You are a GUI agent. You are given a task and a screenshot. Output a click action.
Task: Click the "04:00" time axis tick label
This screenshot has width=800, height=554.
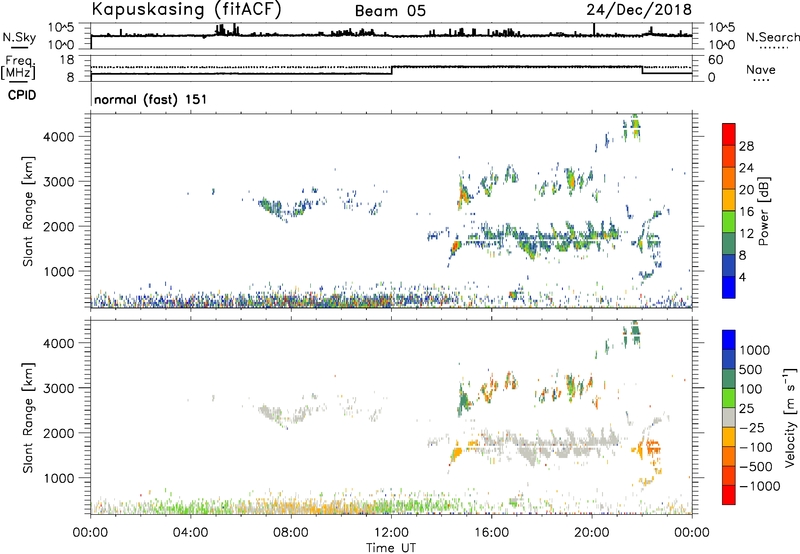pyautogui.click(x=191, y=533)
